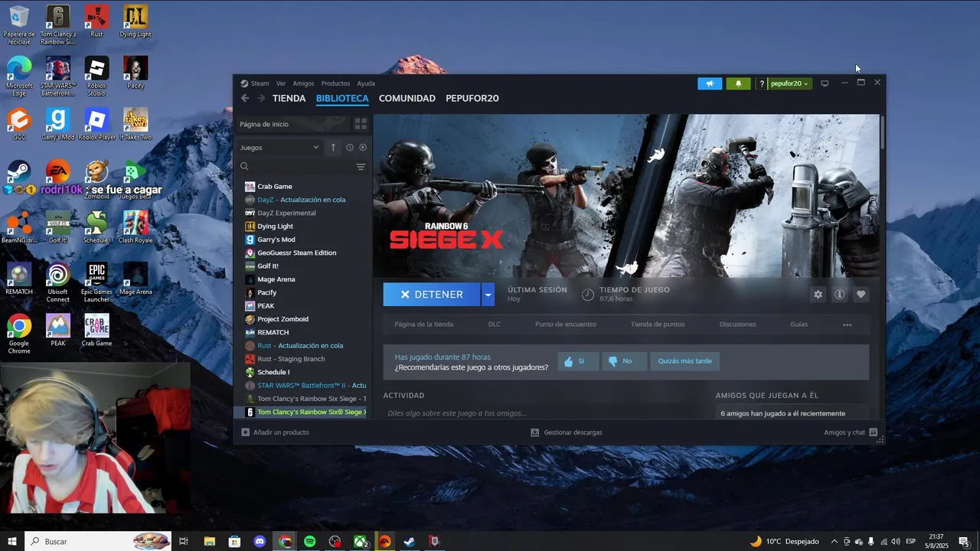Image resolution: width=980 pixels, height=551 pixels.
Task: Go forward using Steam's right arrow
Action: (261, 98)
